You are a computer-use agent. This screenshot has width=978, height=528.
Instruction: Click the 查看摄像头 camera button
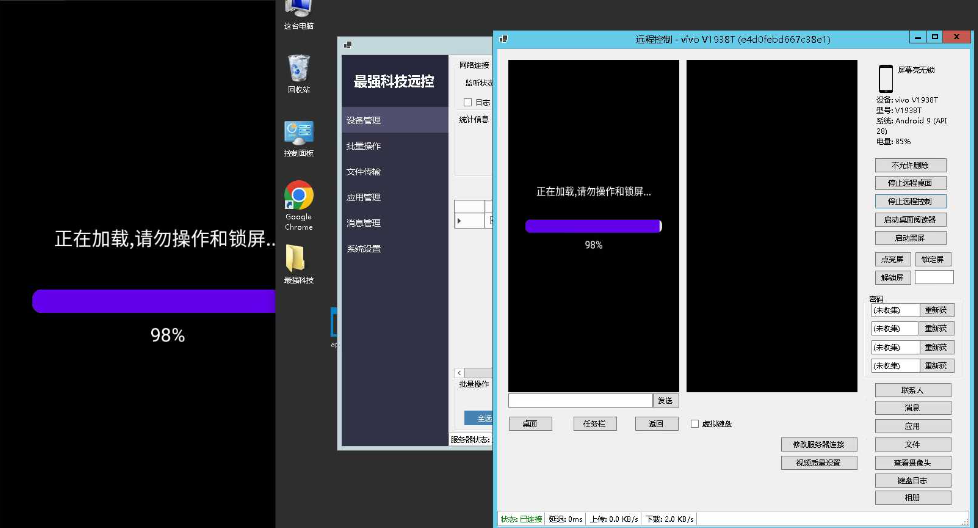click(913, 463)
